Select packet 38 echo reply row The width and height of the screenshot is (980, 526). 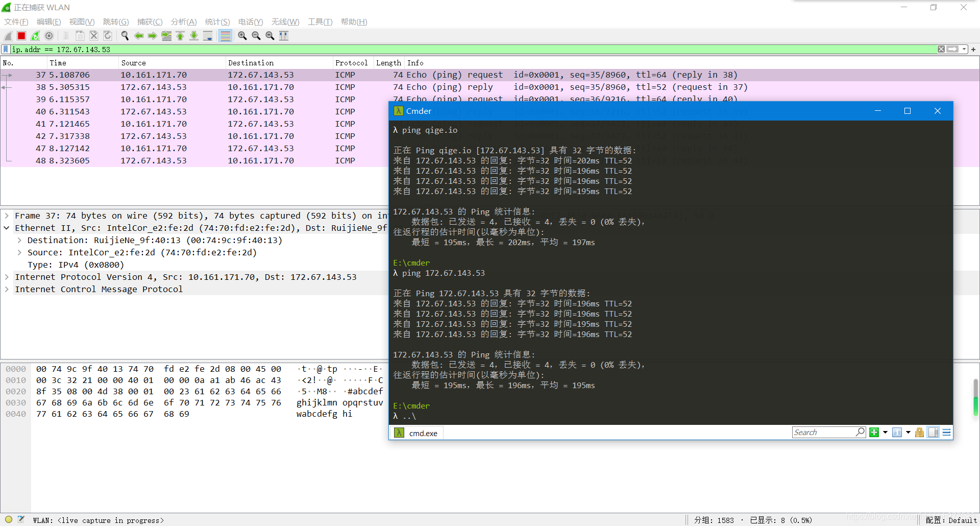490,87
